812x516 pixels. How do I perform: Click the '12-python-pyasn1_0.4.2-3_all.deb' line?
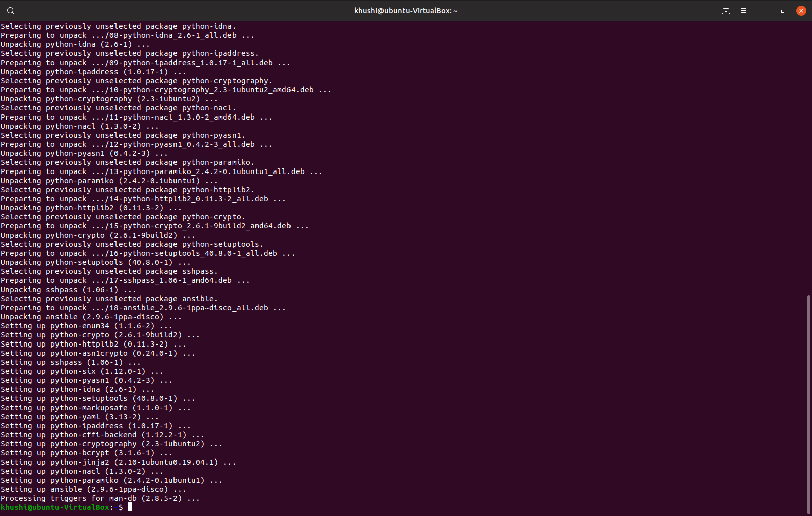136,144
